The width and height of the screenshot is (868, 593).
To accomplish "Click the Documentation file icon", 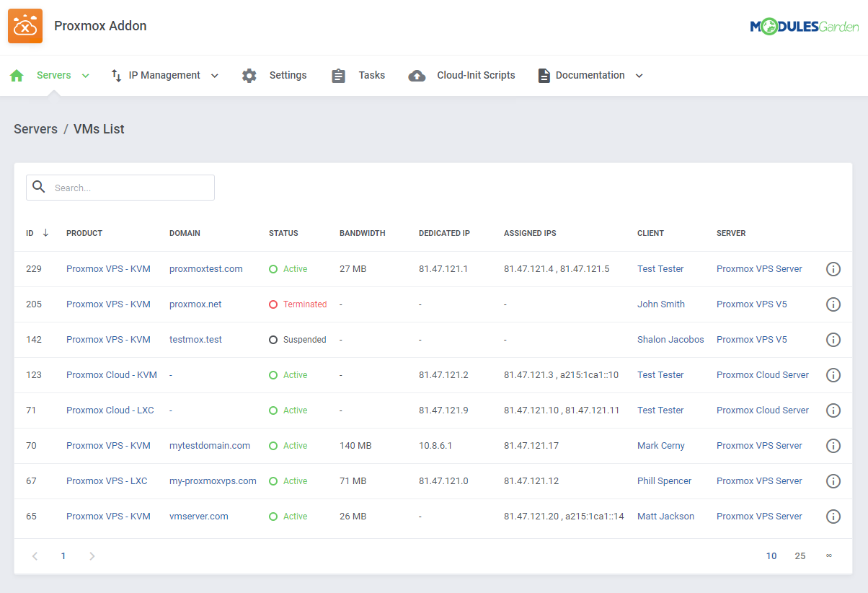I will click(544, 76).
